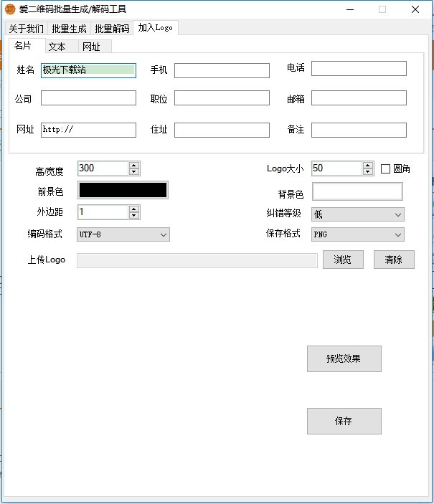Open the 关于我们 tab

click(27, 29)
